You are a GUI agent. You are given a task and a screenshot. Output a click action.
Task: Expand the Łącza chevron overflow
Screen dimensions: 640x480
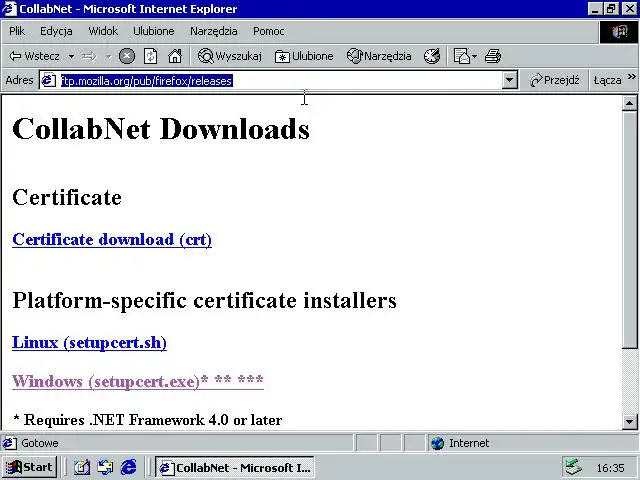(x=631, y=77)
